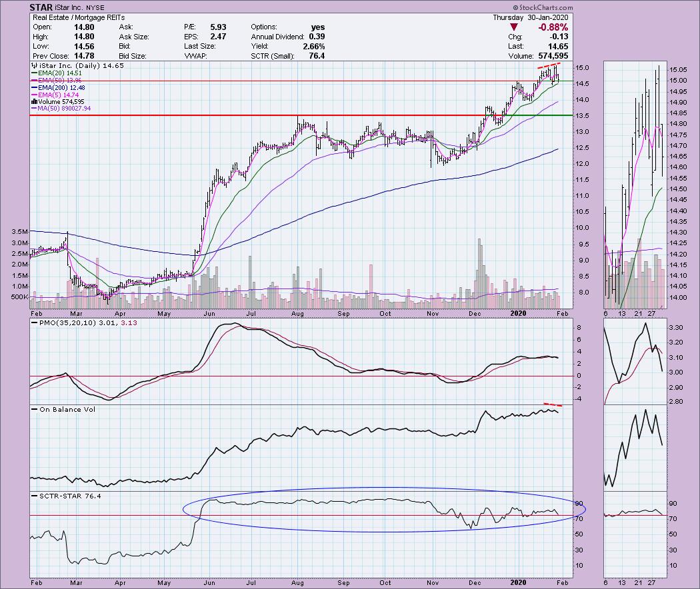
Task: Click the P/E value 5.93
Action: coord(218,27)
